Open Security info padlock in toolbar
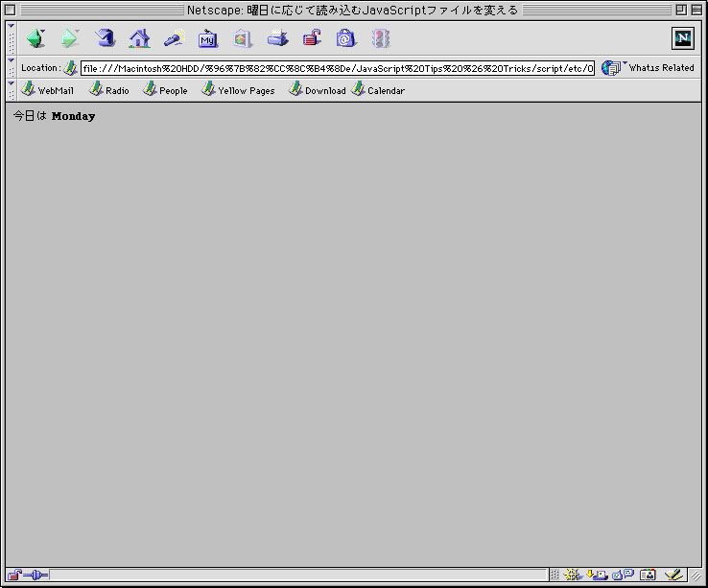This screenshot has height=588, width=708. point(312,39)
